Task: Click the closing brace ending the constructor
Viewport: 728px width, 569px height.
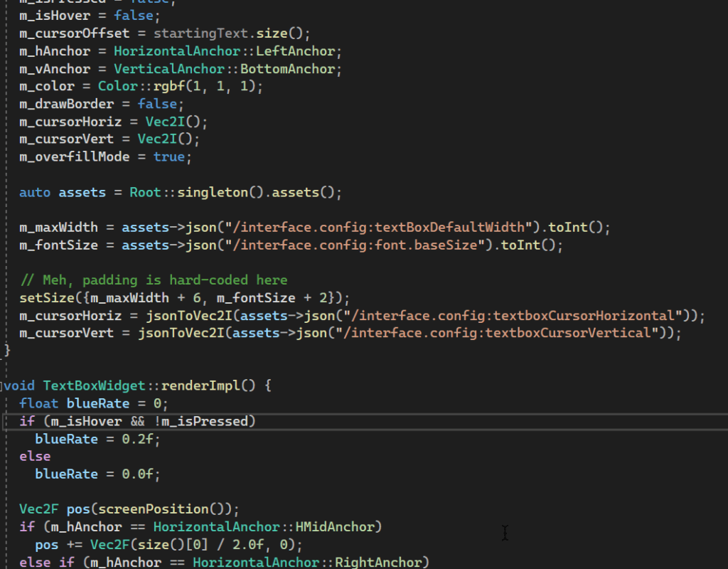Action: coord(7,351)
